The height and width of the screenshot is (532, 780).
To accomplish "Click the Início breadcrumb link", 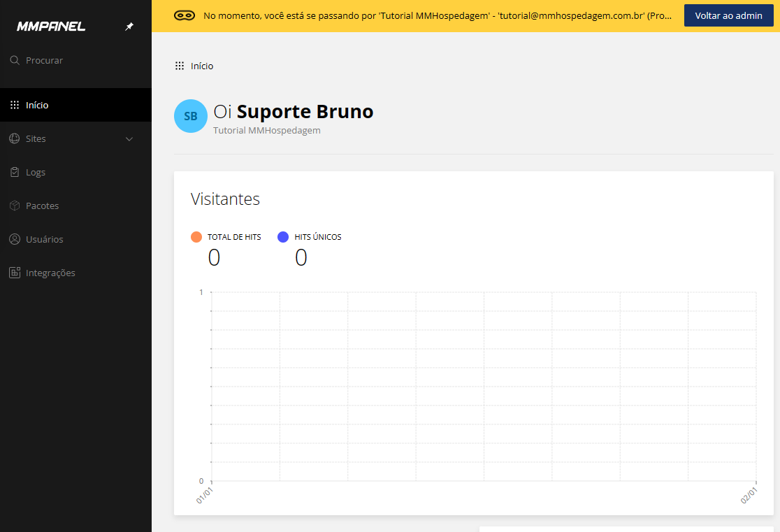I will point(202,66).
